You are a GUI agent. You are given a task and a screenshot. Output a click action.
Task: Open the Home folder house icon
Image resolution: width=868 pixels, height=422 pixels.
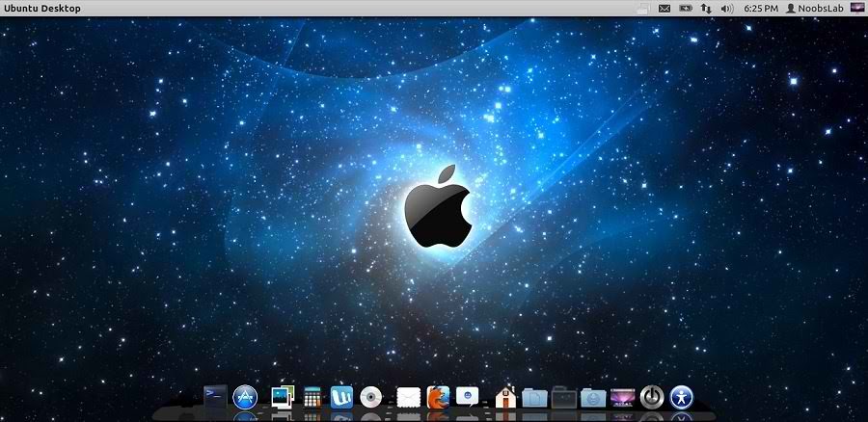pyautogui.click(x=505, y=397)
